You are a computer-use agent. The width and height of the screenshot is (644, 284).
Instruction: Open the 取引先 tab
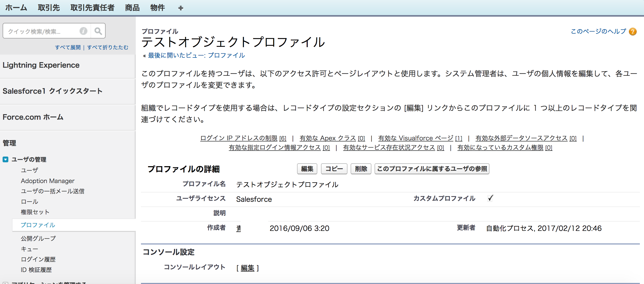click(49, 8)
